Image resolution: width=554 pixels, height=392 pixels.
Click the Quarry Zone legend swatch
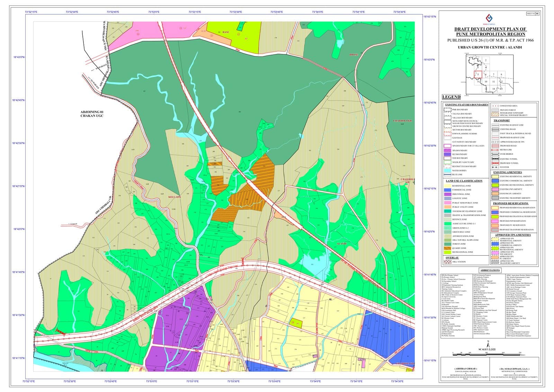pos(447,248)
